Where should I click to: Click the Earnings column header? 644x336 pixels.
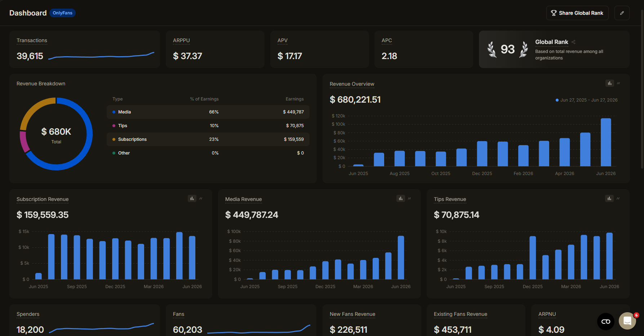(294, 99)
